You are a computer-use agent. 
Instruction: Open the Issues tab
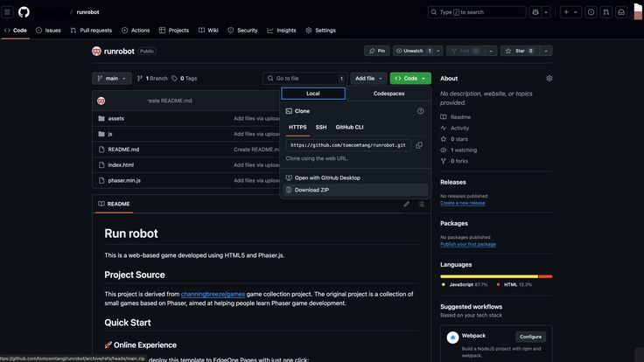click(48, 31)
